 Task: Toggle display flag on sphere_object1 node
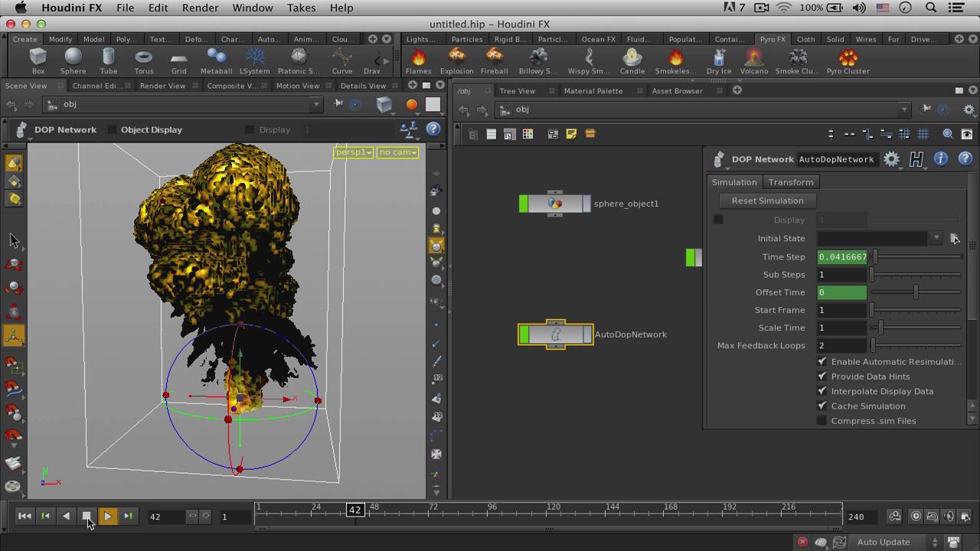coord(586,204)
